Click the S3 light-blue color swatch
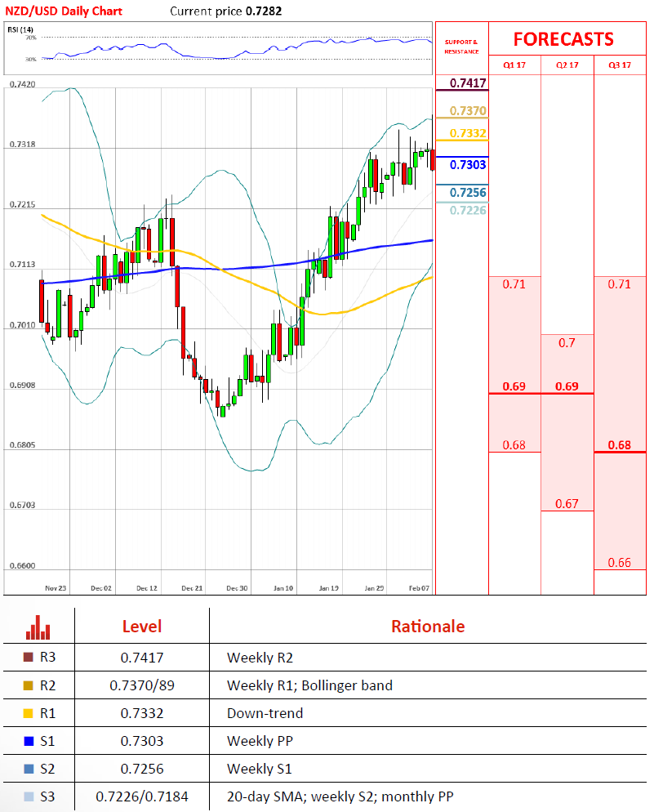Image resolution: width=654 pixels, height=812 pixels. coord(29,796)
